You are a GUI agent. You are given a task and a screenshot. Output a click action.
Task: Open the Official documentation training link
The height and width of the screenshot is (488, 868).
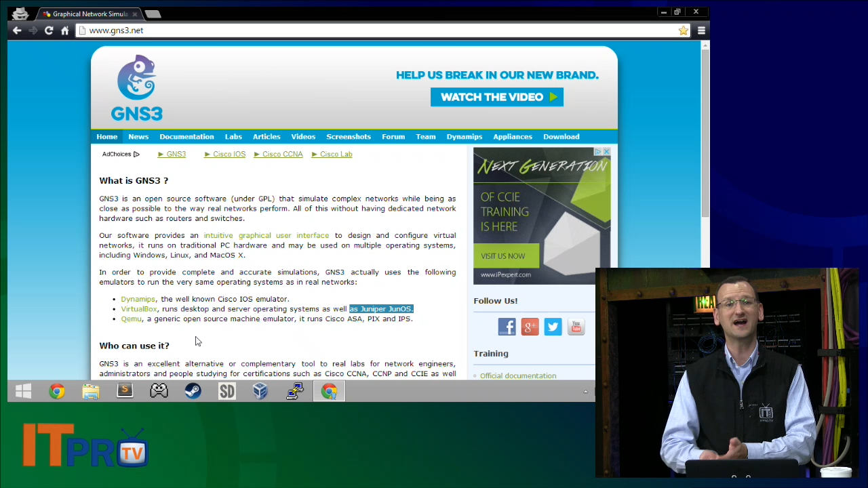(518, 375)
